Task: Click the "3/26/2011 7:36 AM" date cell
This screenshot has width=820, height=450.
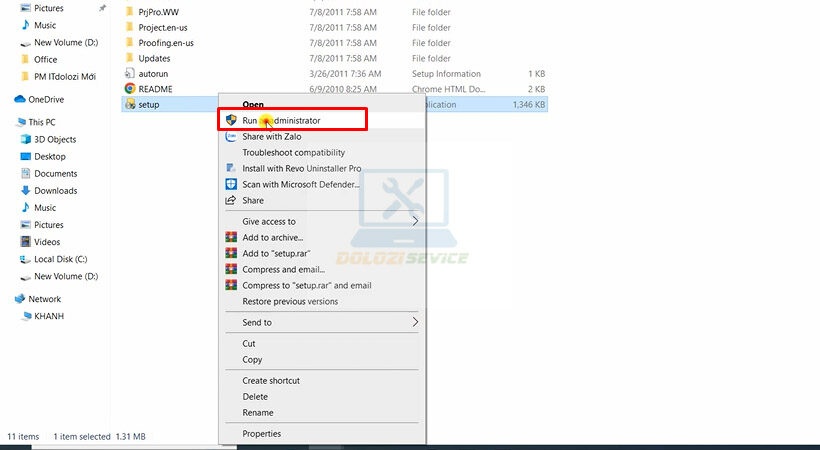Action: [345, 74]
